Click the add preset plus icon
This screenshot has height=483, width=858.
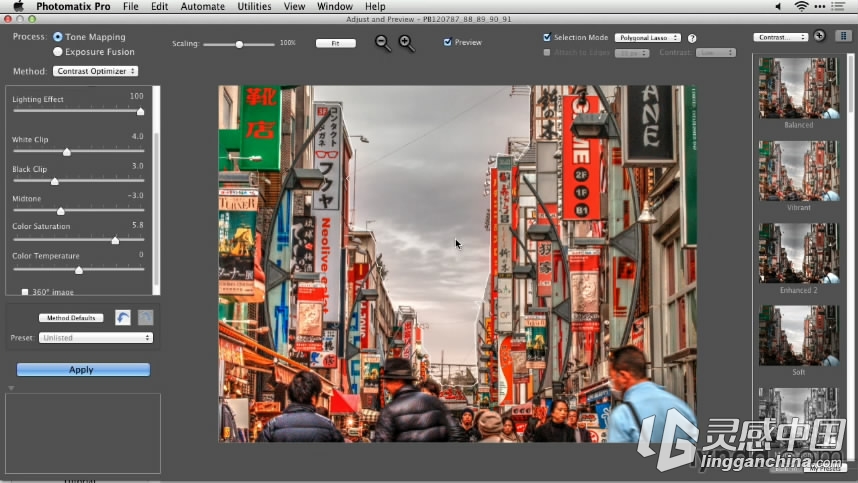[819, 36]
